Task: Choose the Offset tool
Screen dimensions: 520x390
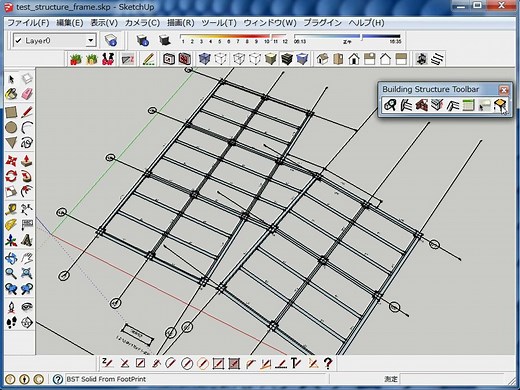Action: click(x=27, y=191)
